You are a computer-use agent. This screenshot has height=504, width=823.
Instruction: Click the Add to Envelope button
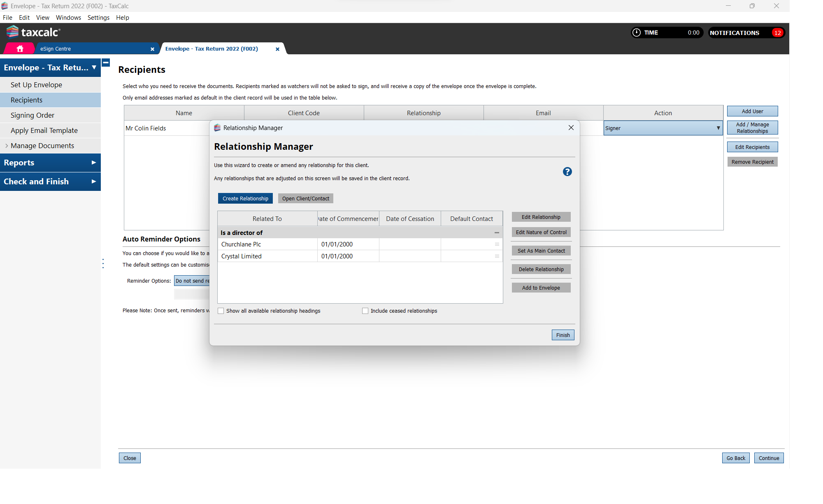pos(541,288)
